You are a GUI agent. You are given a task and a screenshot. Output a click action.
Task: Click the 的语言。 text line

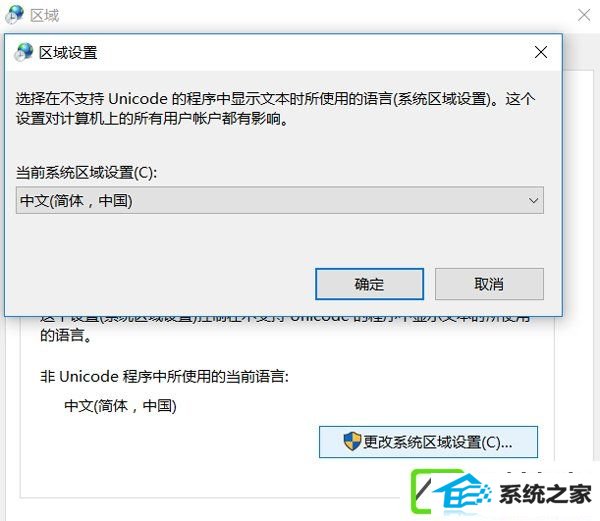click(66, 335)
